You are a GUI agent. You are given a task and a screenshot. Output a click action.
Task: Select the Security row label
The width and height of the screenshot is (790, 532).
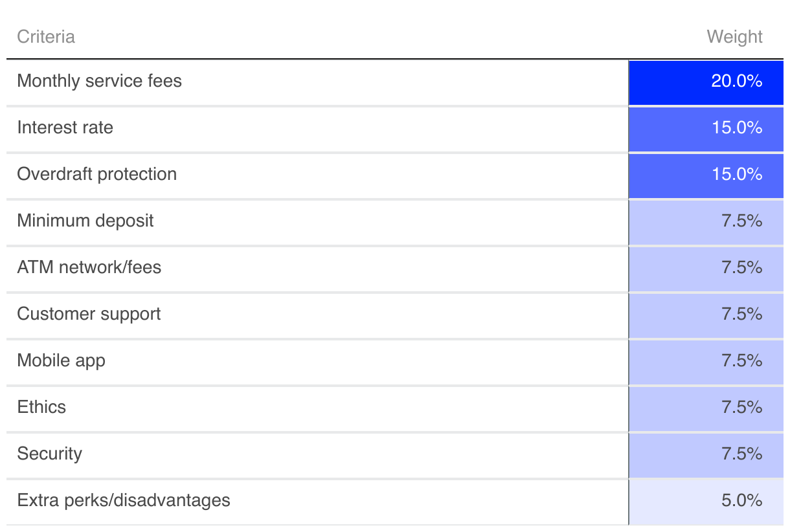pyautogui.click(x=50, y=454)
